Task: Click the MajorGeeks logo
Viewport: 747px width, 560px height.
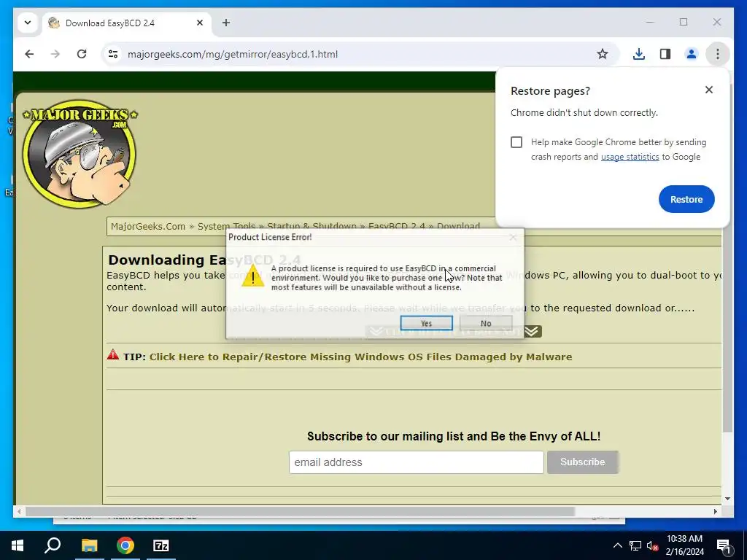Action: coord(80,154)
